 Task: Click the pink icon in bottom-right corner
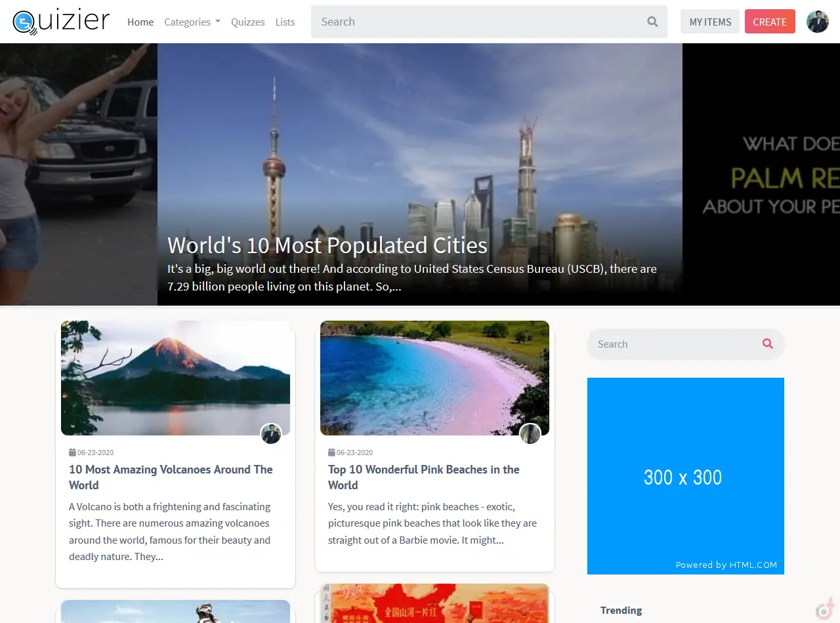click(825, 609)
